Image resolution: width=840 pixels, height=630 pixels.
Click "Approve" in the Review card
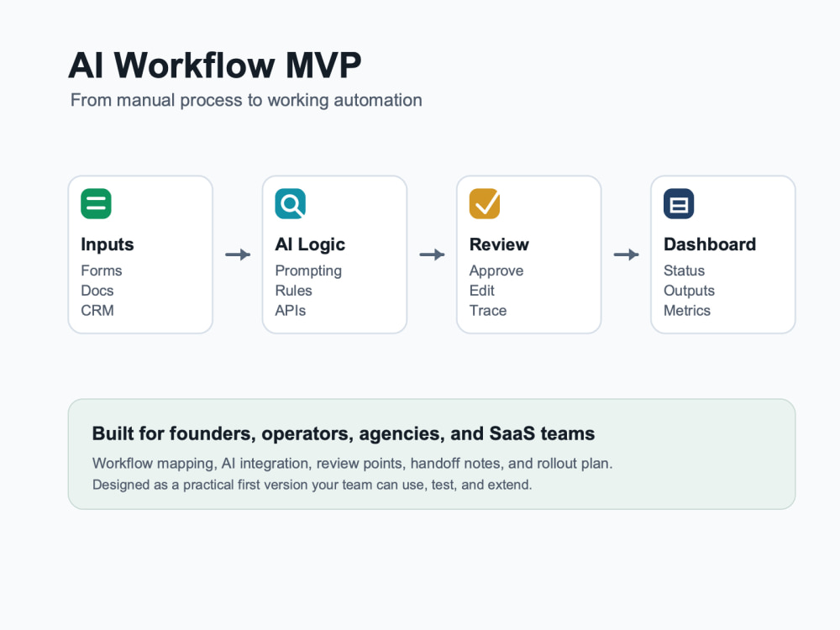pyautogui.click(x=496, y=271)
